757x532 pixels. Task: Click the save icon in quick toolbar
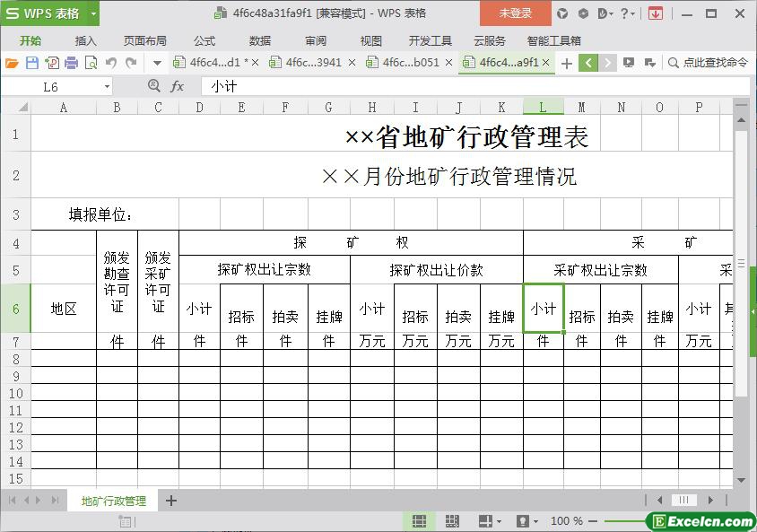click(31, 63)
